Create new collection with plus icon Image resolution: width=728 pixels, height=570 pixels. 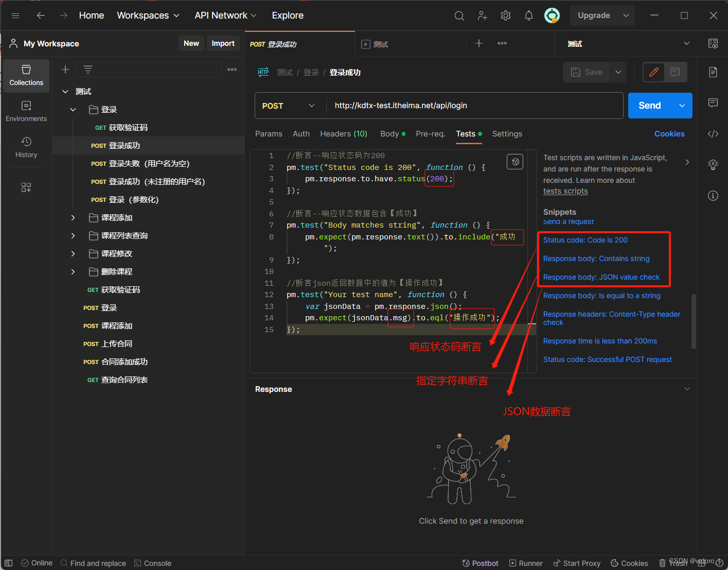[65, 70]
